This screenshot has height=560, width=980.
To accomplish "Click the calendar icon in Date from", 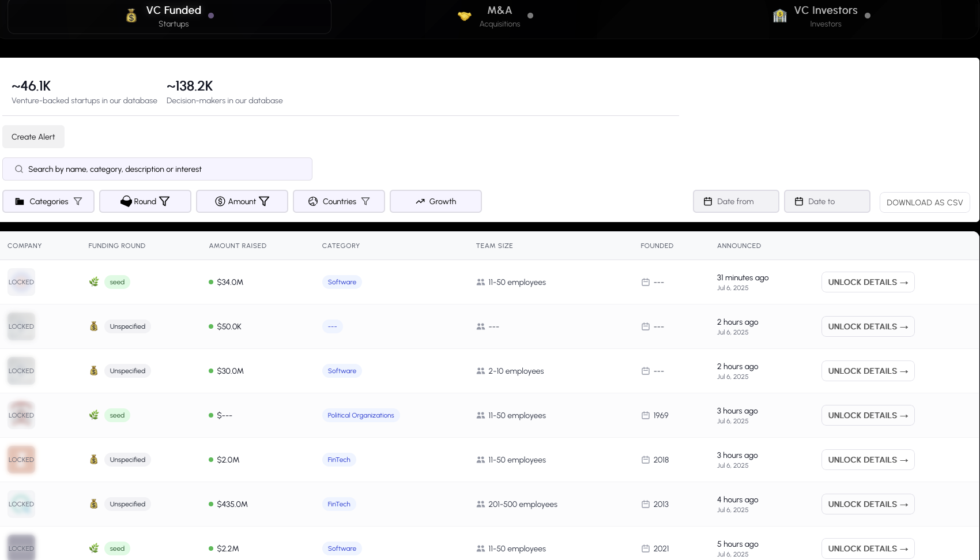I will 708,201.
